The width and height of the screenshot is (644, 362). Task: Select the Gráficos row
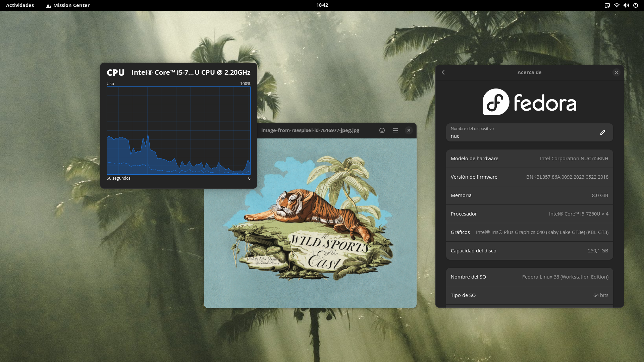pyautogui.click(x=529, y=232)
